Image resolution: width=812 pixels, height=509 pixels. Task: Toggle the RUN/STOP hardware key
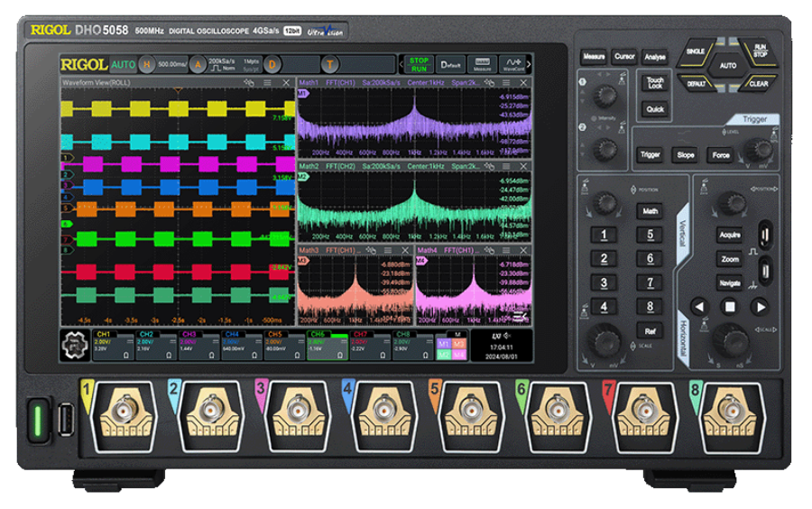pyautogui.click(x=760, y=50)
